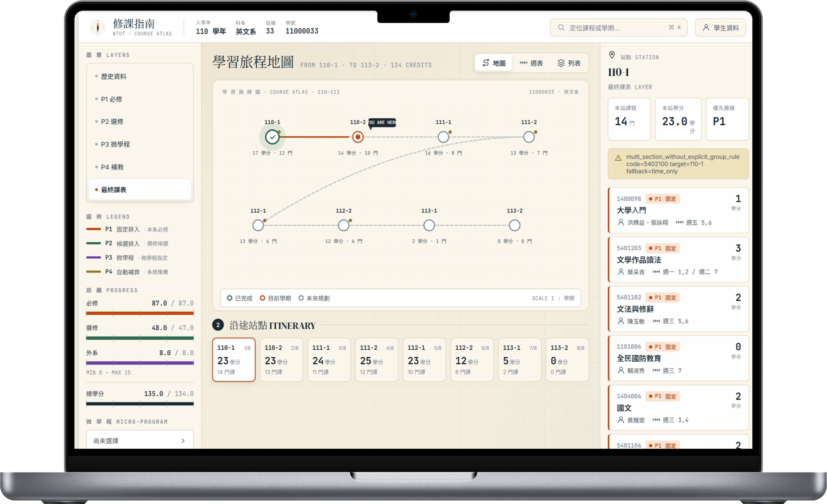This screenshot has height=504, width=827.
Task: Select the P3 微學程 layer
Action: pyautogui.click(x=140, y=144)
